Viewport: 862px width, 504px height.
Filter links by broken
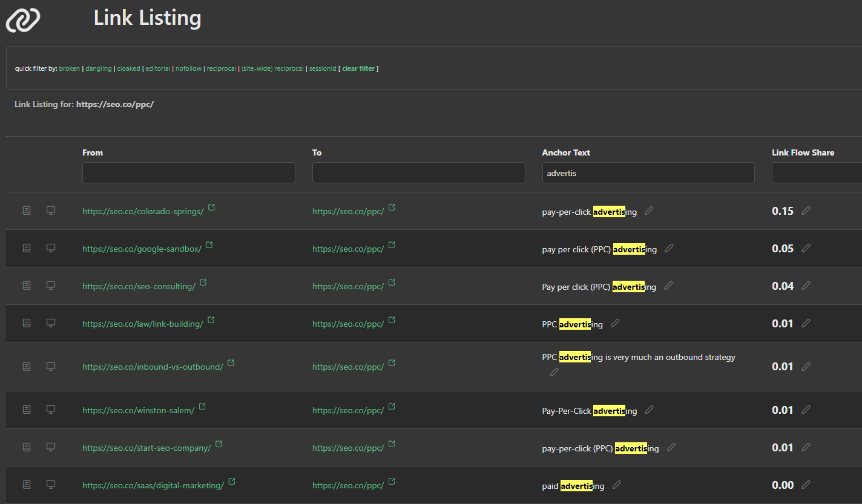click(69, 69)
